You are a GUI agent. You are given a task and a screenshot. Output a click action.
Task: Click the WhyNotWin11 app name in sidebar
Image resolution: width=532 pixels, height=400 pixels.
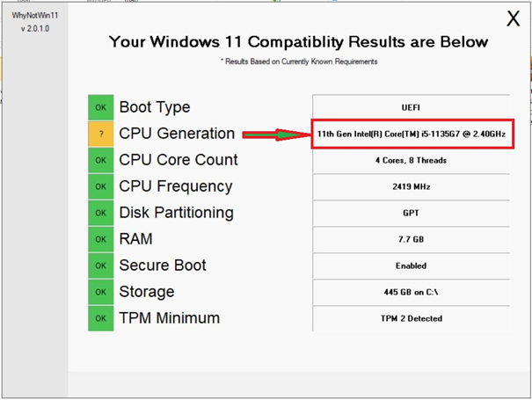(35, 16)
